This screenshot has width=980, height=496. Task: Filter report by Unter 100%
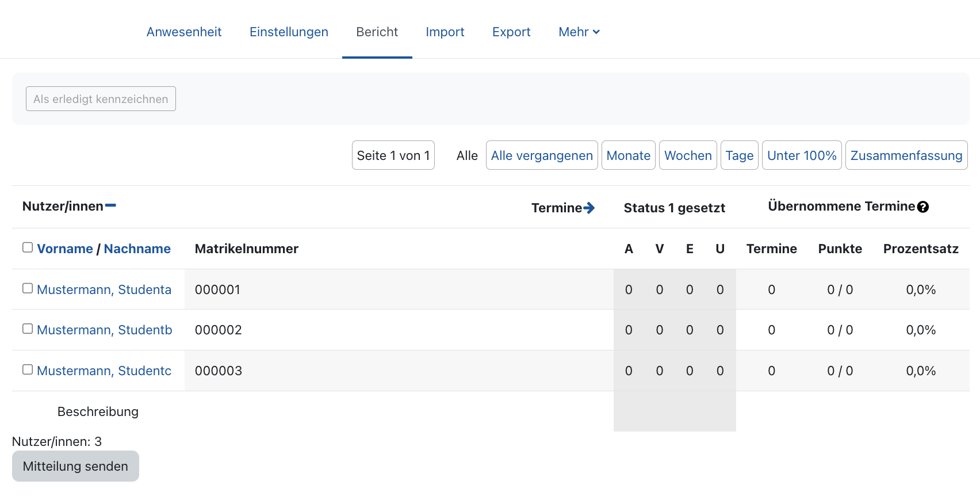pyautogui.click(x=801, y=155)
